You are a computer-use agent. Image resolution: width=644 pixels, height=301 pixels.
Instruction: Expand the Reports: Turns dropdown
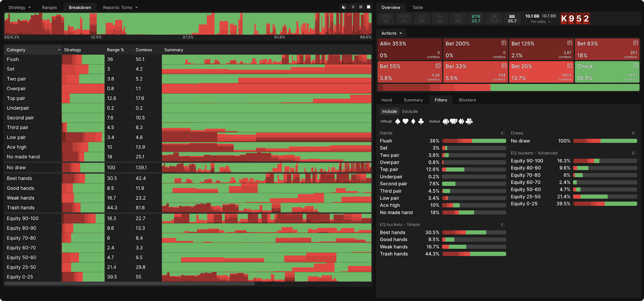pyautogui.click(x=120, y=8)
